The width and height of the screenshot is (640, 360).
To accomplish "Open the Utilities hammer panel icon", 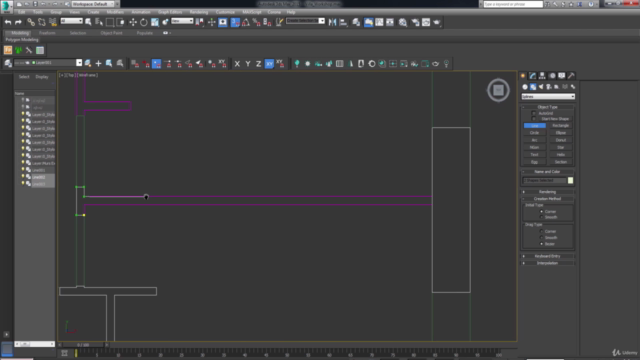I will (x=571, y=76).
